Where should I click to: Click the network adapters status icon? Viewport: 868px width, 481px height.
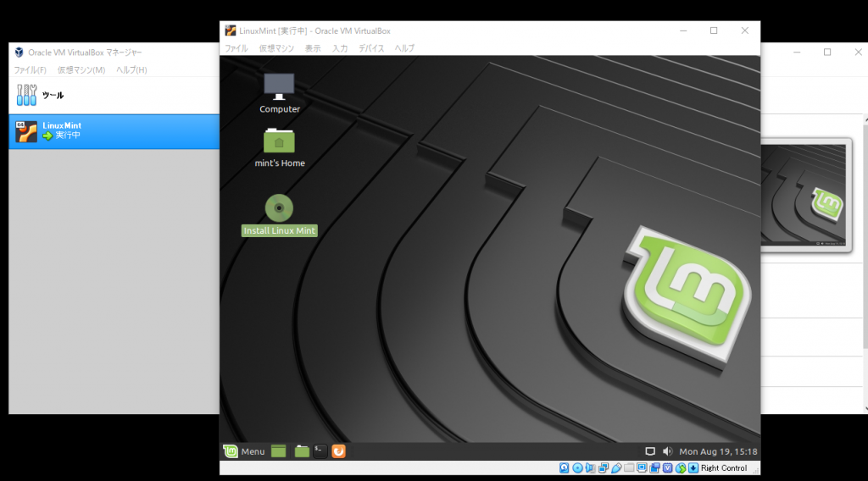(604, 467)
